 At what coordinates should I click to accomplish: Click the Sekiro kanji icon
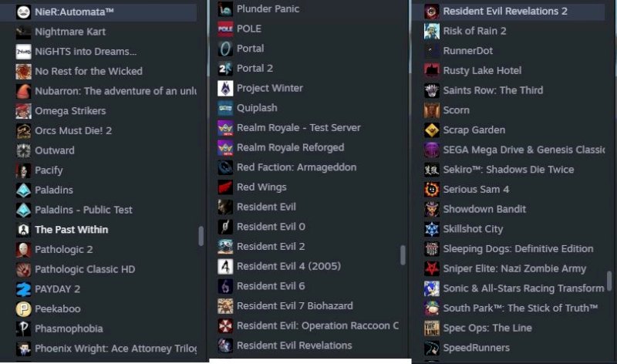coord(432,170)
